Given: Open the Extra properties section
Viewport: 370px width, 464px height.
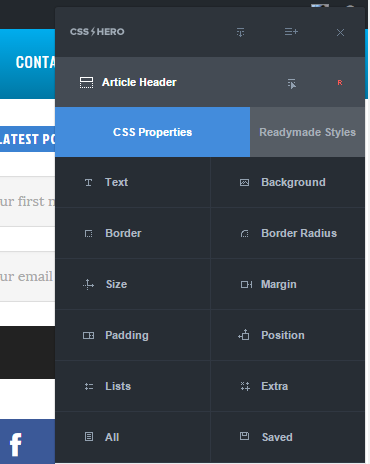Looking at the screenshot, I should coord(288,386).
